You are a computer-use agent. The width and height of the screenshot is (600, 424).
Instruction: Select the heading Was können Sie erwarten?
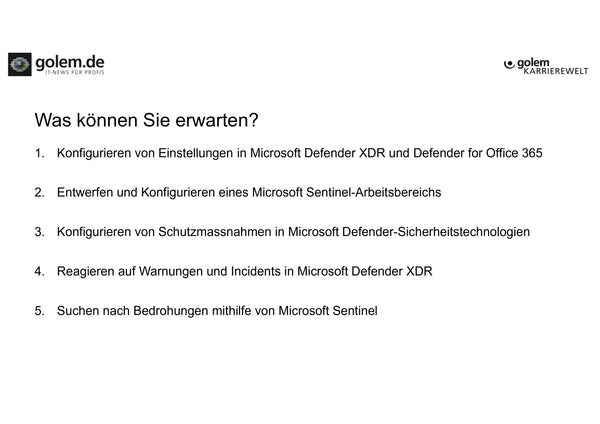tap(146, 120)
